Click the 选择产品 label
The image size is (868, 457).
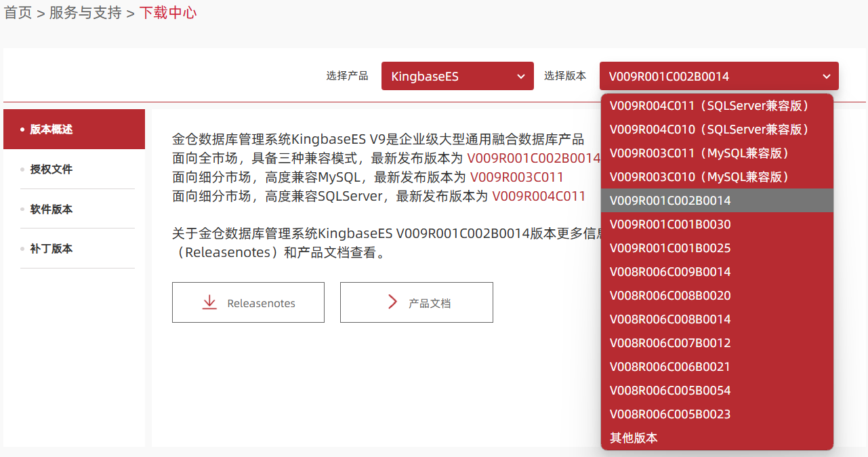click(x=347, y=76)
